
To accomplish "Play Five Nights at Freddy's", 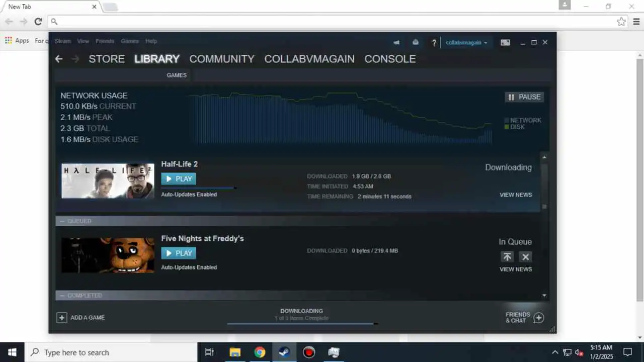I will [x=179, y=253].
